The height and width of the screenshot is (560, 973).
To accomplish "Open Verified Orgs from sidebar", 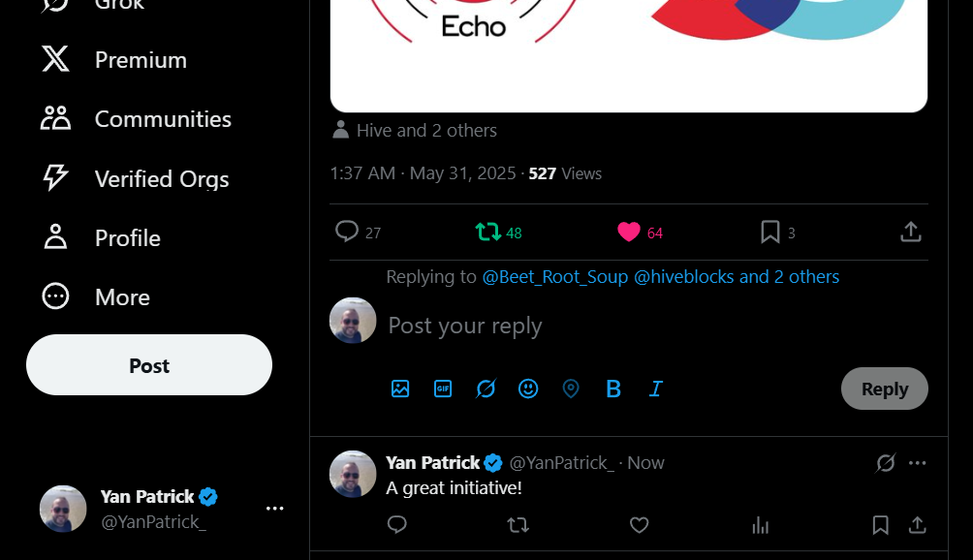I will point(136,178).
